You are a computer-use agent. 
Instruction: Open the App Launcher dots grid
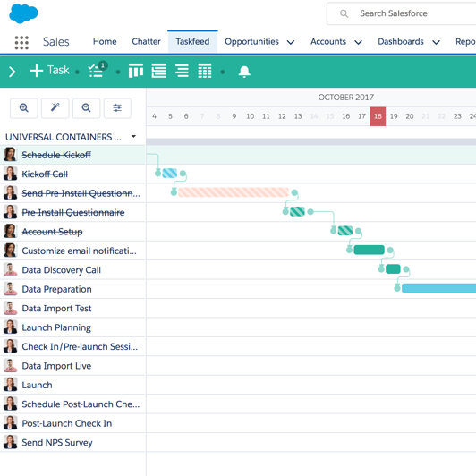[21, 42]
